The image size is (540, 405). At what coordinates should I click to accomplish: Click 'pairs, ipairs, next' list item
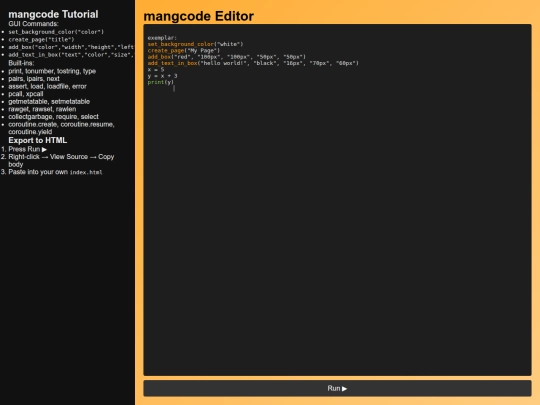point(34,79)
